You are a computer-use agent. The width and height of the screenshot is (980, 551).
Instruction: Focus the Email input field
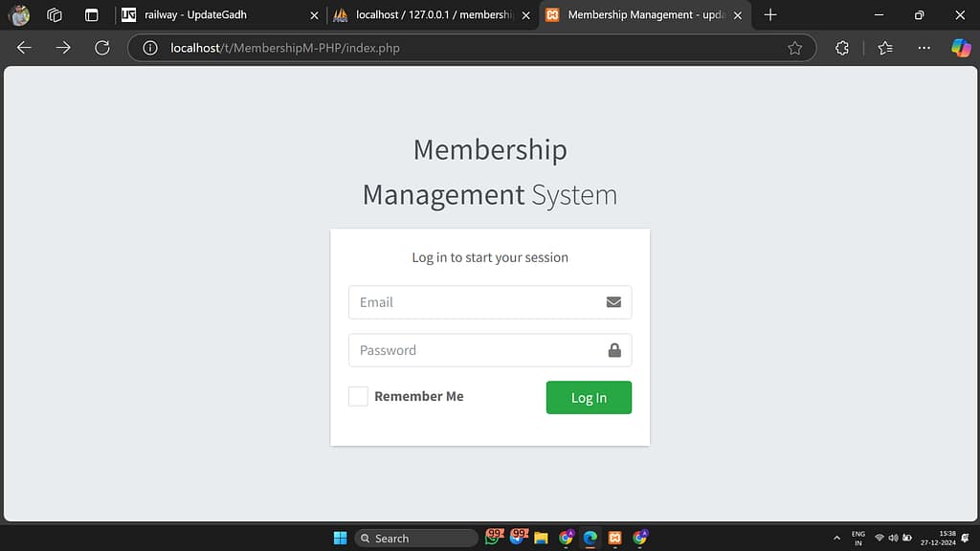click(474, 302)
